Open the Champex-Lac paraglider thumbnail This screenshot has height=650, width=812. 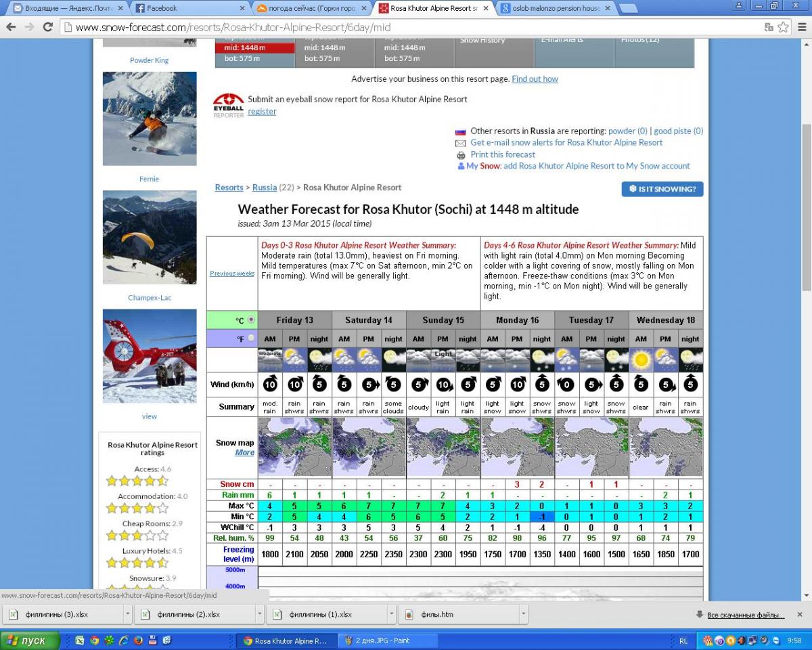click(x=150, y=238)
